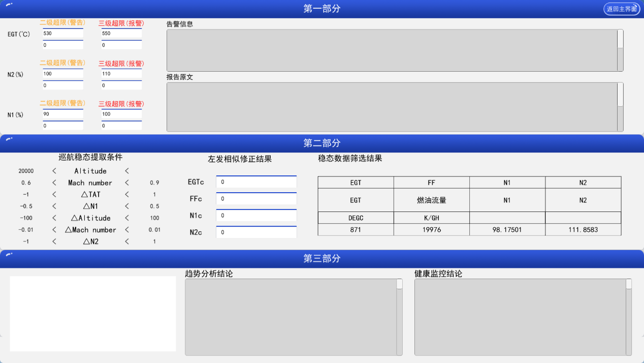Select the table cell showing 19976
This screenshot has width=644, height=363.
[431, 230]
